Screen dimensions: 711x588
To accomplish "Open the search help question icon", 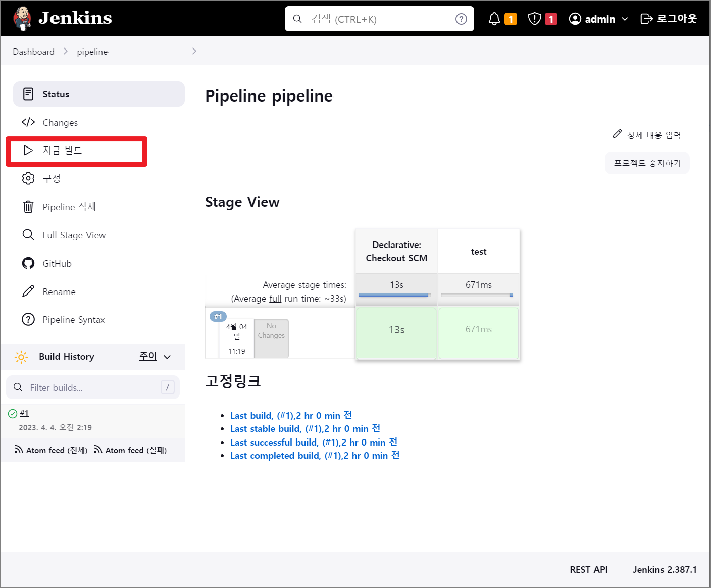I will pos(461,19).
